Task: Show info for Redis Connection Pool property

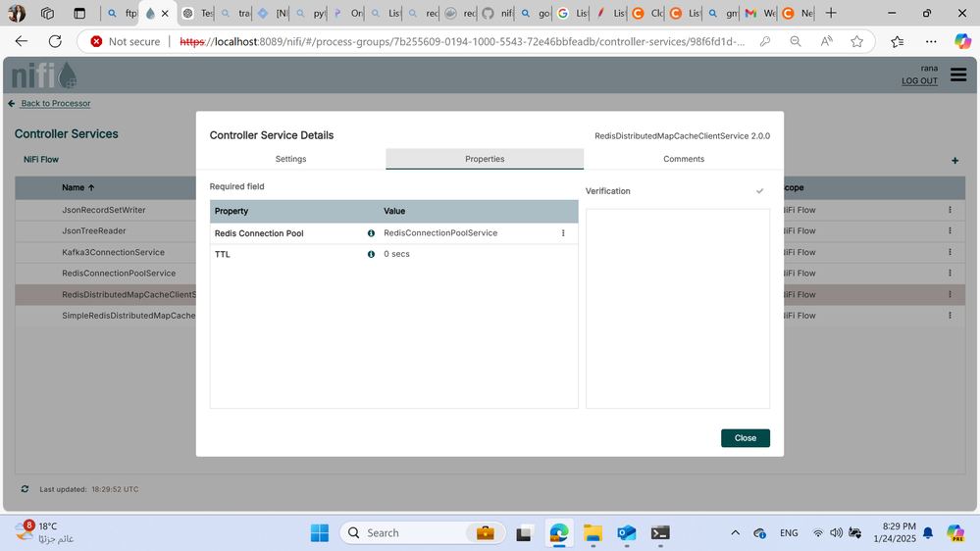Action: pos(371,233)
